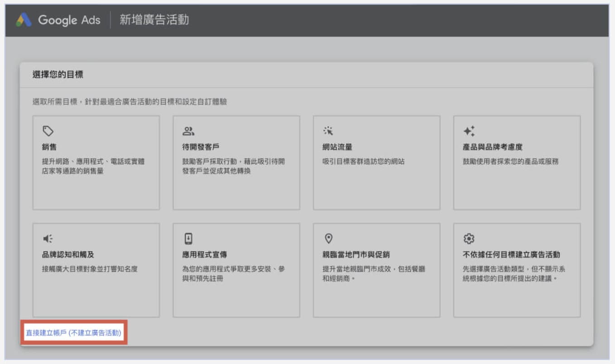Click the people icon for 待開發客戶

pos(188,131)
